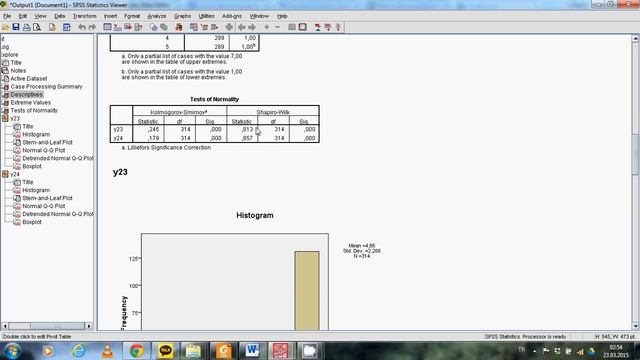The height and width of the screenshot is (360, 640).
Task: Demote the outline item with the right arrow
Action: coord(252,27)
